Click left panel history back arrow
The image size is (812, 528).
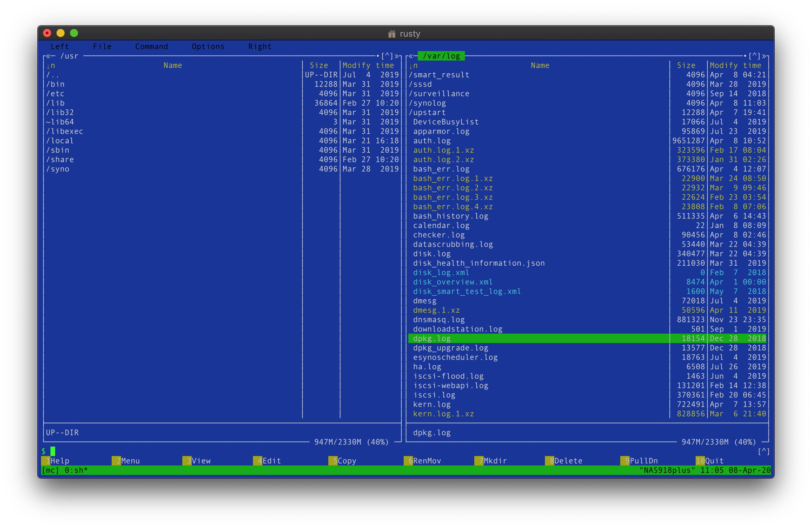click(48, 56)
